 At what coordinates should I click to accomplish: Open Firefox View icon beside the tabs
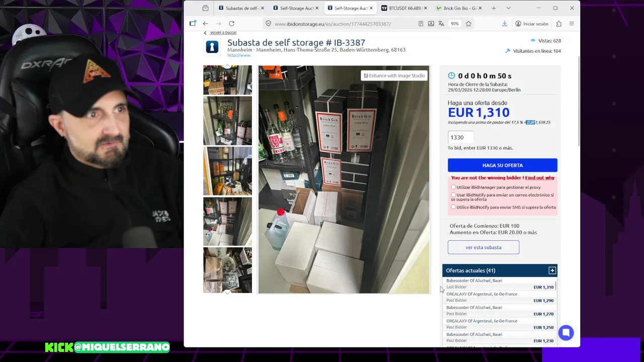[205, 8]
